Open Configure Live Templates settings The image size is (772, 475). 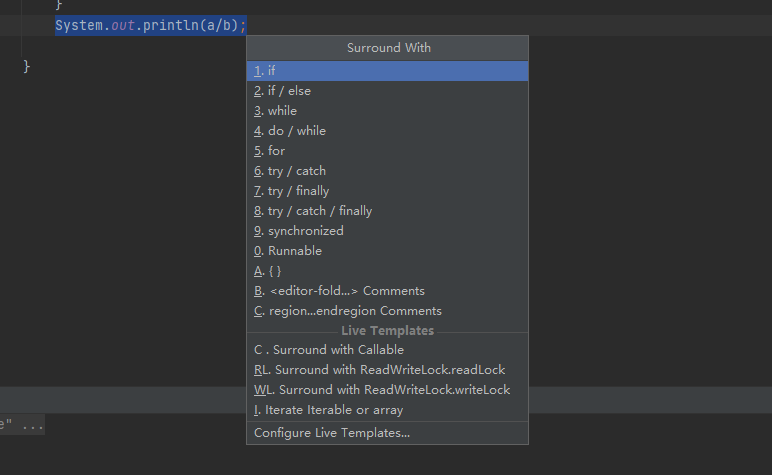coord(331,433)
